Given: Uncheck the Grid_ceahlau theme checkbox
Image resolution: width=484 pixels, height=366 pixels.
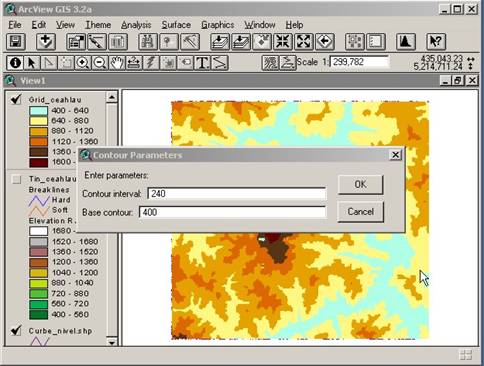Looking at the screenshot, I should pyautogui.click(x=16, y=99).
